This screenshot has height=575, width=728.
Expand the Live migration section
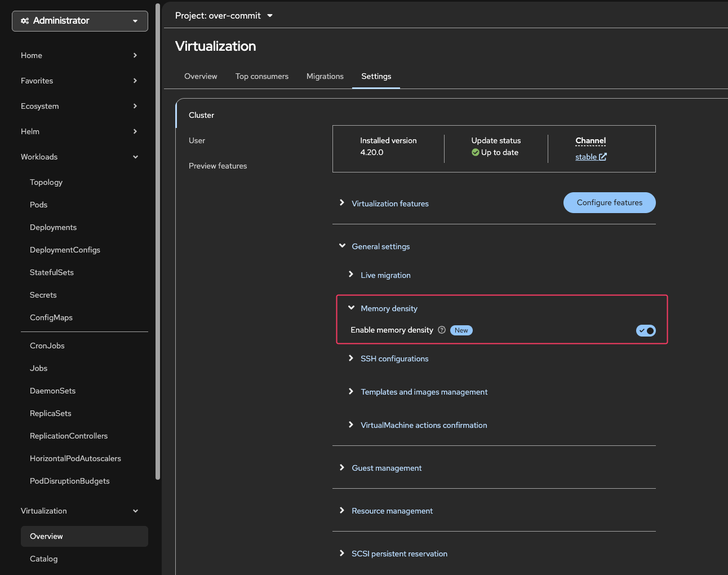[385, 275]
